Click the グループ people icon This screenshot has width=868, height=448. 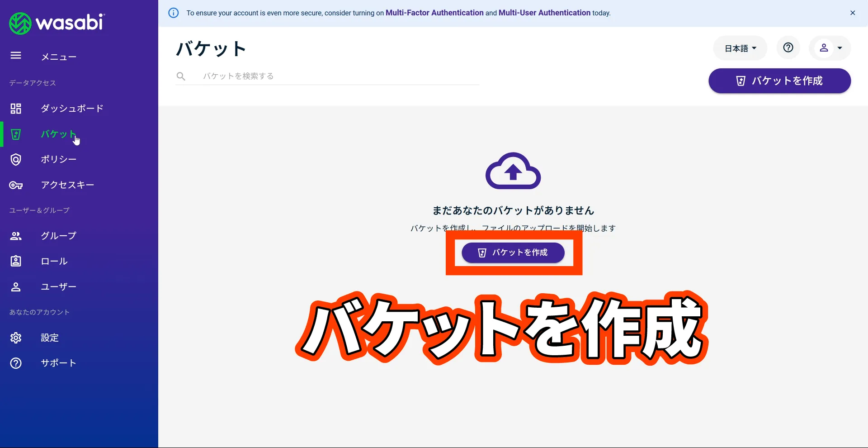(x=16, y=236)
